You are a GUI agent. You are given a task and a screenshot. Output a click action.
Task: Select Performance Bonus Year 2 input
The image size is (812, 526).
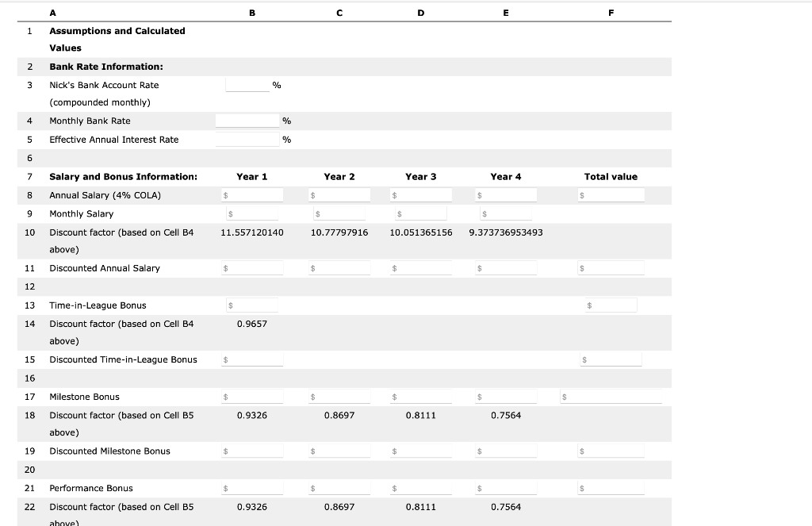tap(339, 488)
